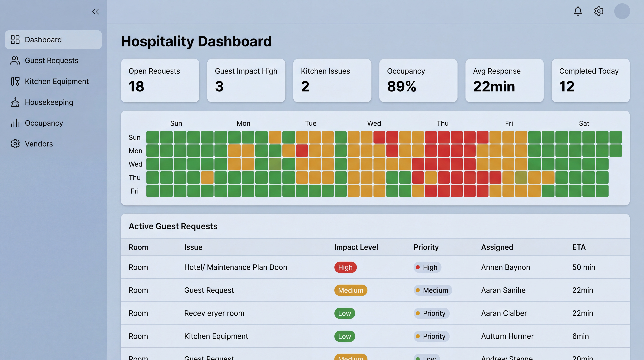Click the Vendors gear icon

(x=15, y=144)
